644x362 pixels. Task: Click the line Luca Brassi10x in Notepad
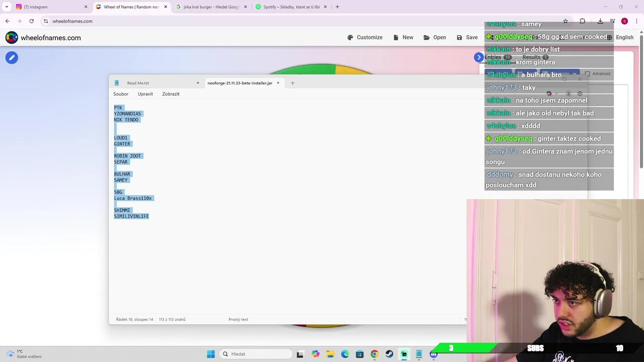point(133,198)
